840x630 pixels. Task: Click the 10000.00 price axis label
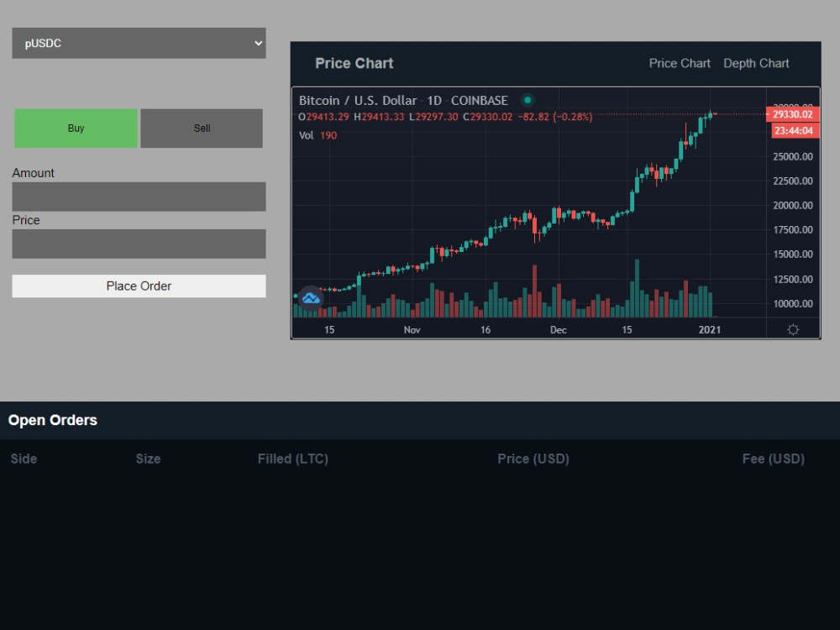pyautogui.click(x=792, y=304)
